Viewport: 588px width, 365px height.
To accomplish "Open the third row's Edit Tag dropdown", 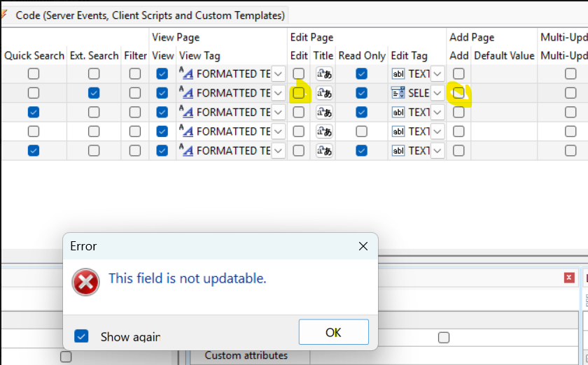I will [437, 112].
